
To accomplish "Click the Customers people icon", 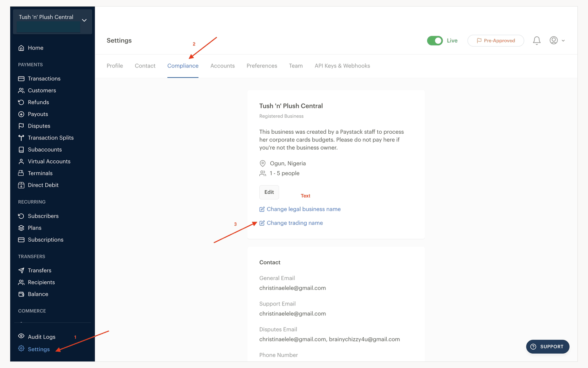I will pos(21,90).
